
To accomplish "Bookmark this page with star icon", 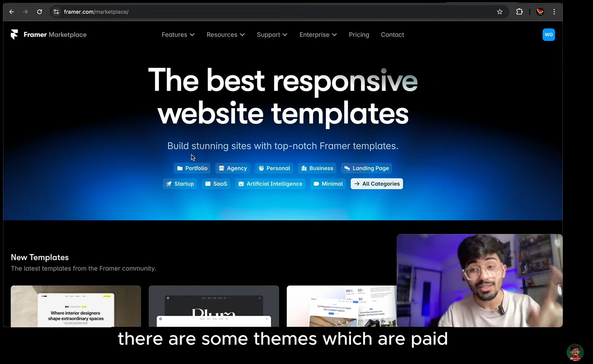I will 500,12.
